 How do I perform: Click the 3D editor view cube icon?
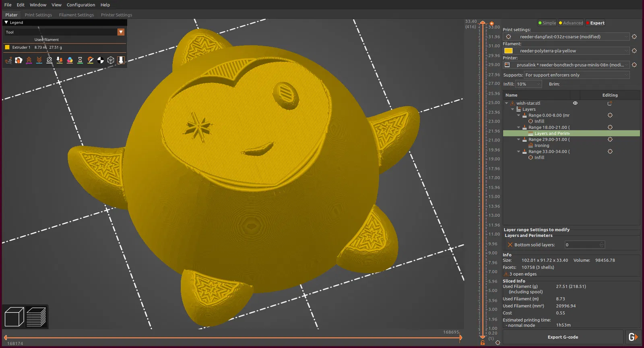click(x=14, y=317)
